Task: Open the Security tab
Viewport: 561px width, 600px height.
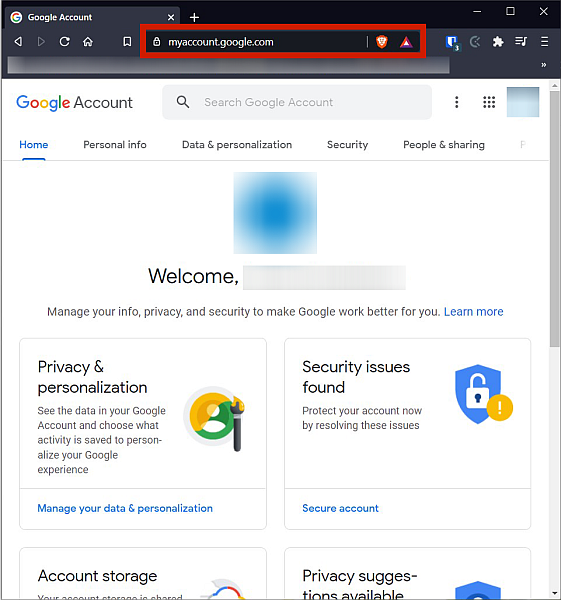Action: pyautogui.click(x=347, y=145)
